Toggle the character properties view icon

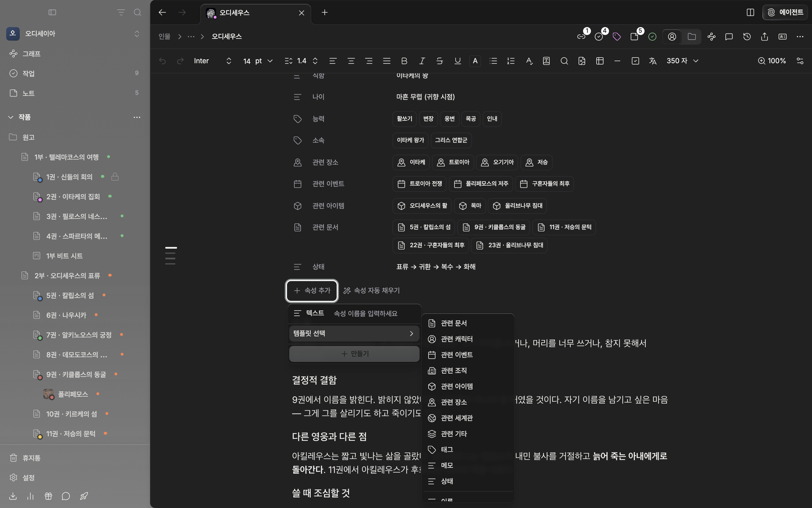(x=672, y=37)
